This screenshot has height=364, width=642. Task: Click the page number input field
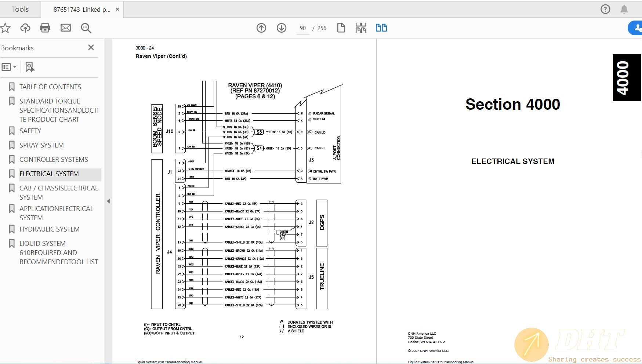302,28
